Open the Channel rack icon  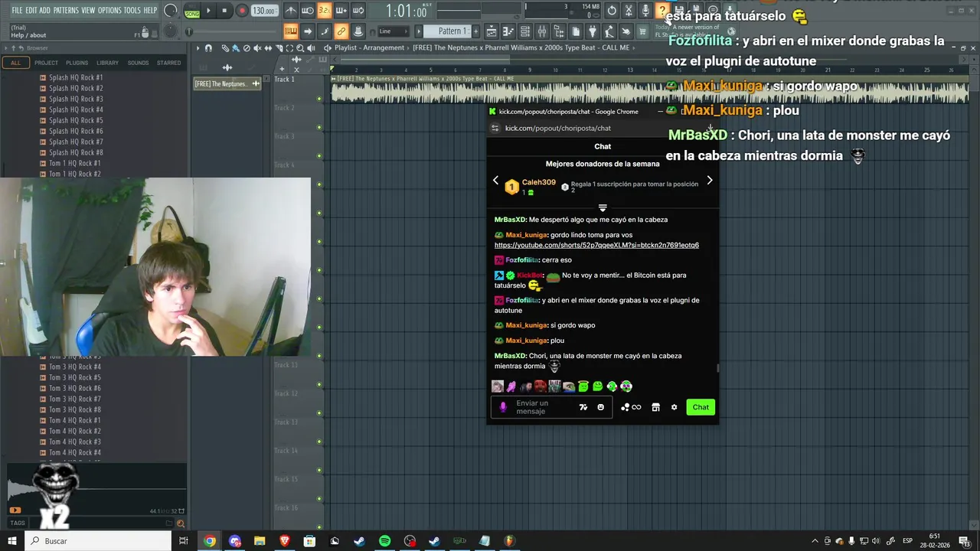pos(525,31)
